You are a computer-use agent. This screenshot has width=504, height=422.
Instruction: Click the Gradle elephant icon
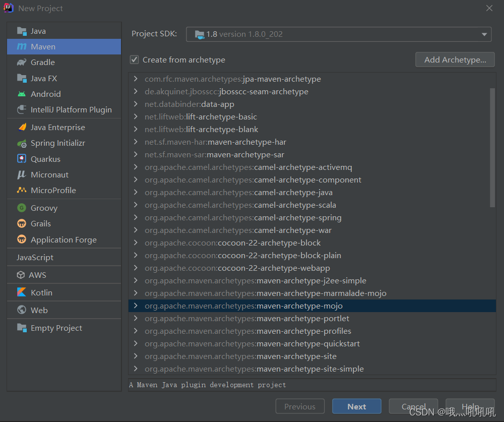(x=22, y=62)
